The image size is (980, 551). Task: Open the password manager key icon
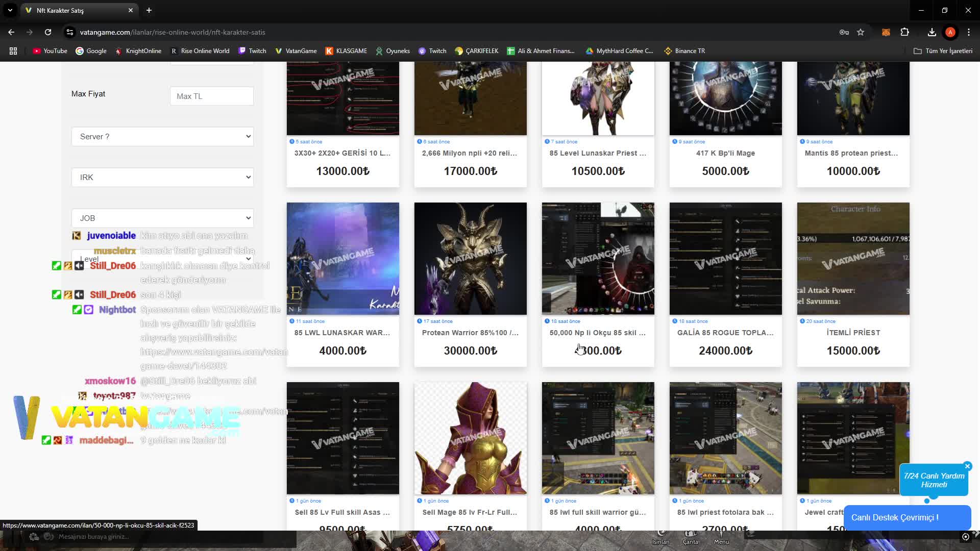(x=844, y=32)
